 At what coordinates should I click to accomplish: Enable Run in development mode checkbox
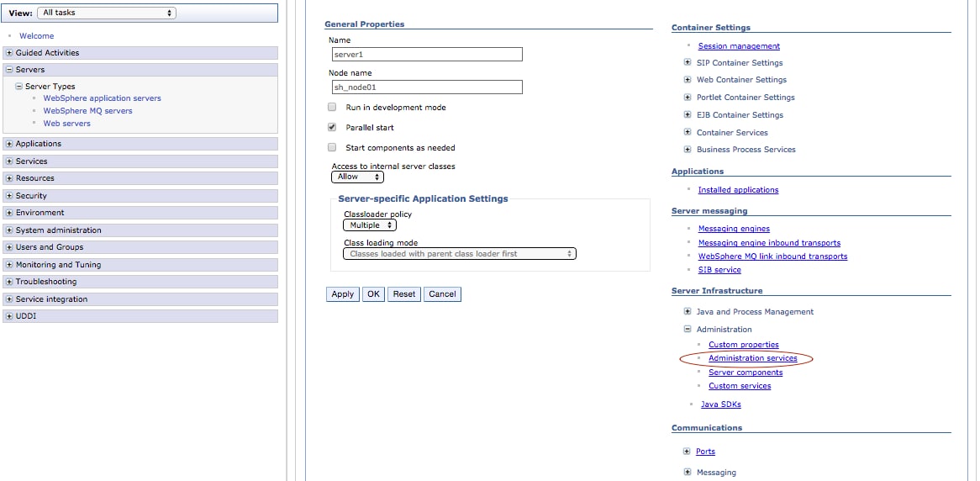point(332,108)
